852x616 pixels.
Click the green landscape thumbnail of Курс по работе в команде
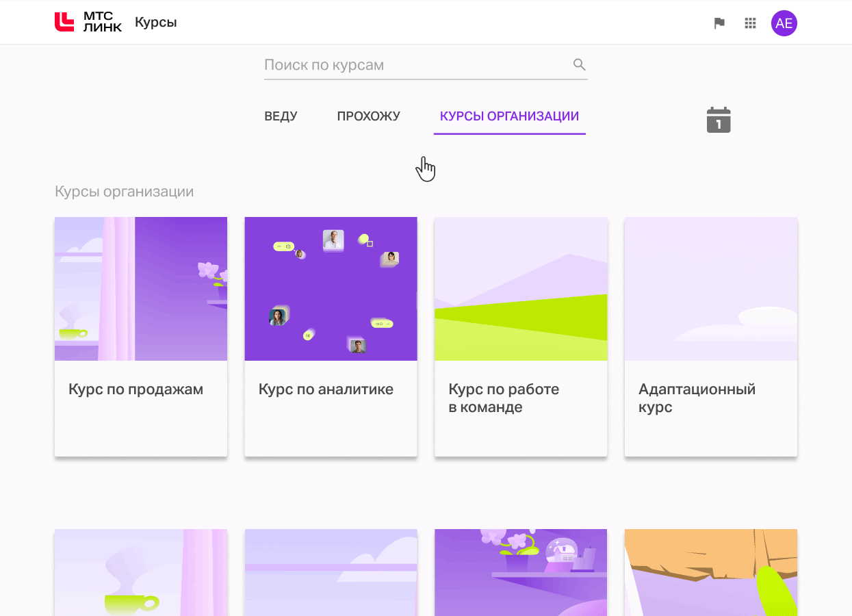click(520, 288)
